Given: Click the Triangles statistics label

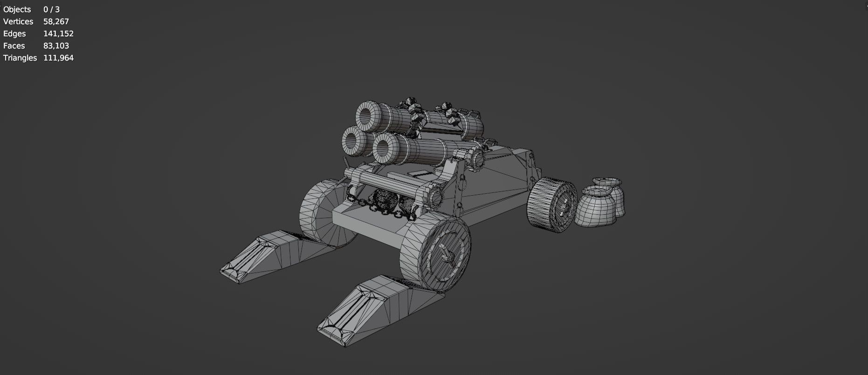Looking at the screenshot, I should [x=20, y=58].
